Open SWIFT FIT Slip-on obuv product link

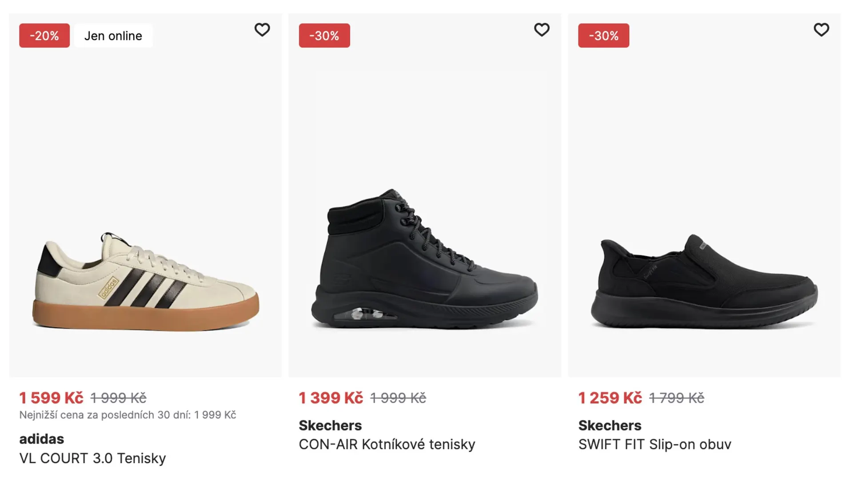point(654,444)
